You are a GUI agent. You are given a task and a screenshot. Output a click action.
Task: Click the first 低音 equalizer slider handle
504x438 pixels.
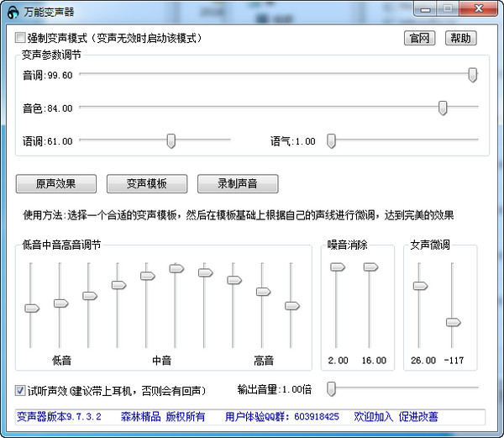[32, 309]
